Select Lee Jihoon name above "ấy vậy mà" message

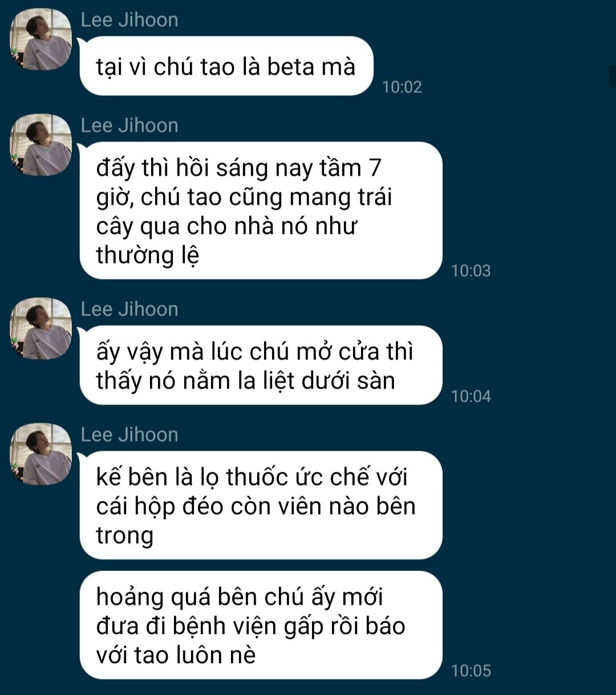tap(129, 309)
